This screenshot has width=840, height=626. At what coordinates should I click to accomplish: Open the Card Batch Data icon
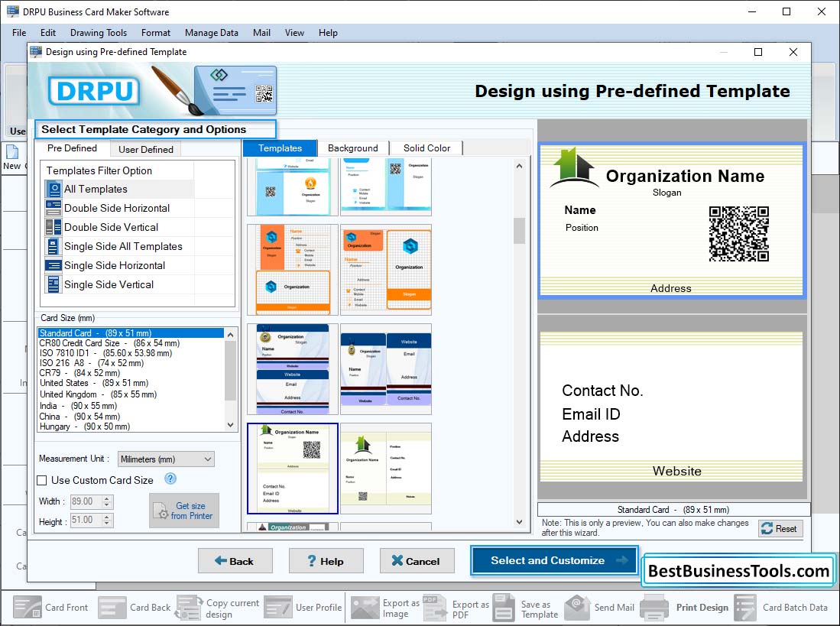(744, 607)
